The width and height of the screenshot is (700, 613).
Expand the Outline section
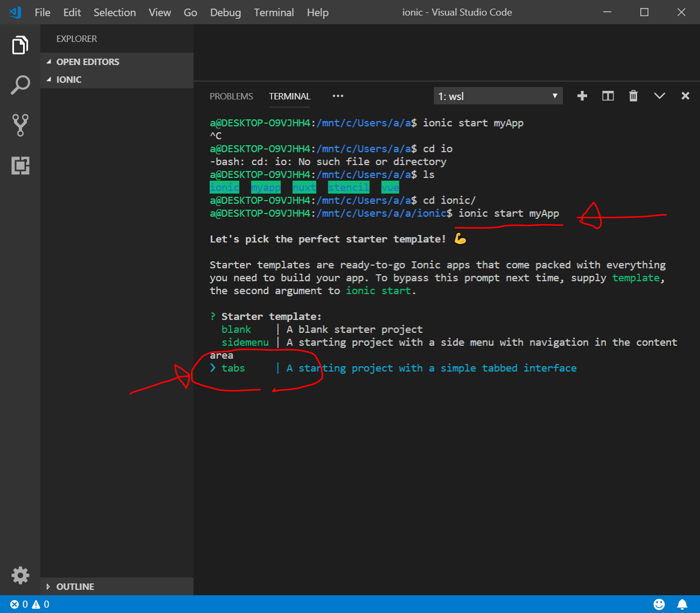click(75, 587)
